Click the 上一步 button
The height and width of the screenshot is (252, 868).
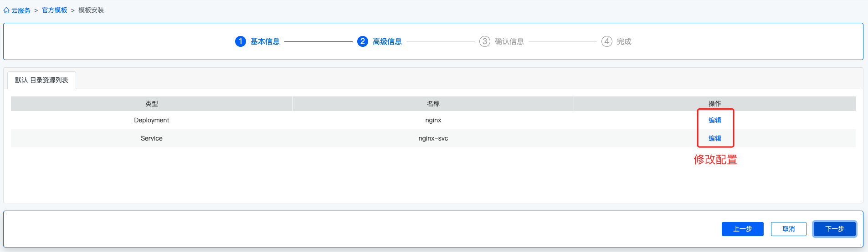743,229
